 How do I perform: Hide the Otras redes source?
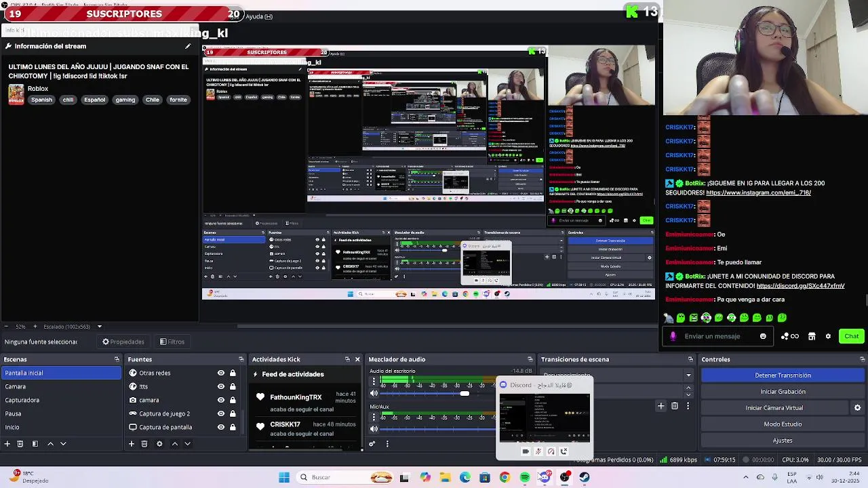pos(221,373)
